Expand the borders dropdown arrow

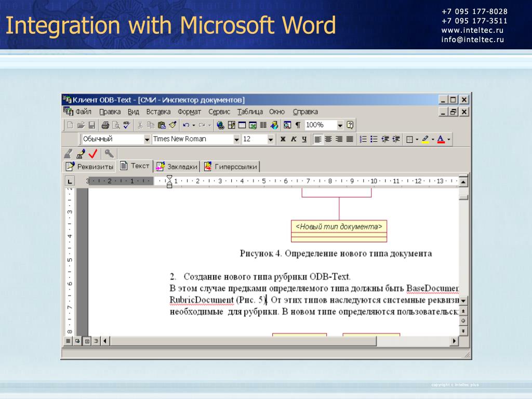417,139
